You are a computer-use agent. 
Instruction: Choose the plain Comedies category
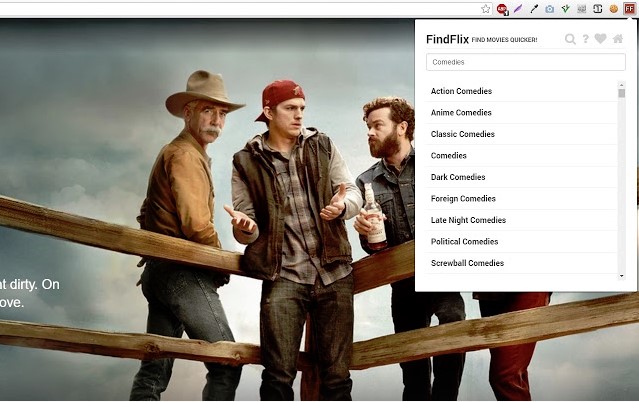522,156
